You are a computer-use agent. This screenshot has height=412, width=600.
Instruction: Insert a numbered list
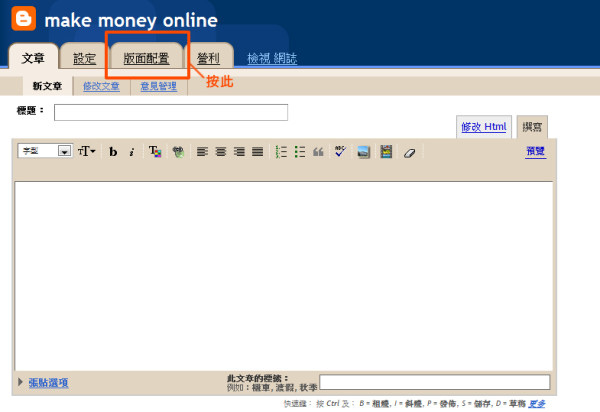pos(281,152)
